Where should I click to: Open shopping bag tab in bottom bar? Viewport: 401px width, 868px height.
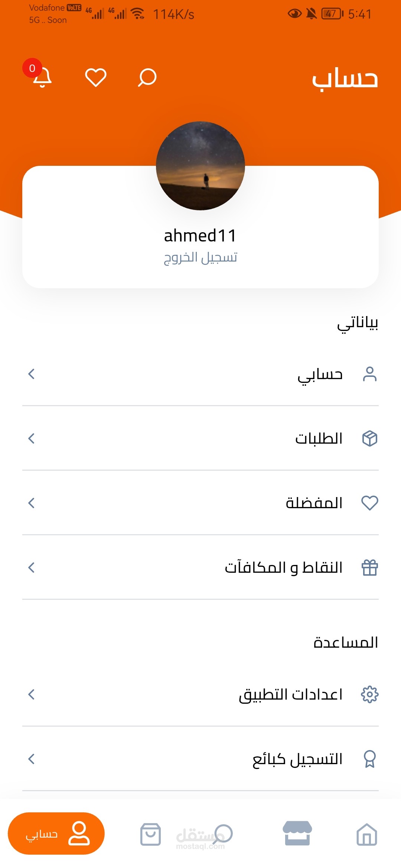(x=150, y=834)
